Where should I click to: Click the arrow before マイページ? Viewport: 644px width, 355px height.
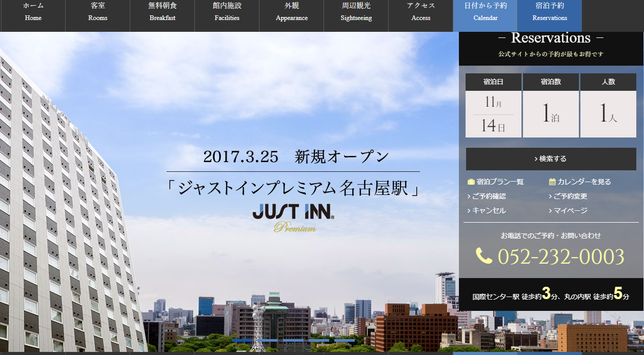click(550, 211)
